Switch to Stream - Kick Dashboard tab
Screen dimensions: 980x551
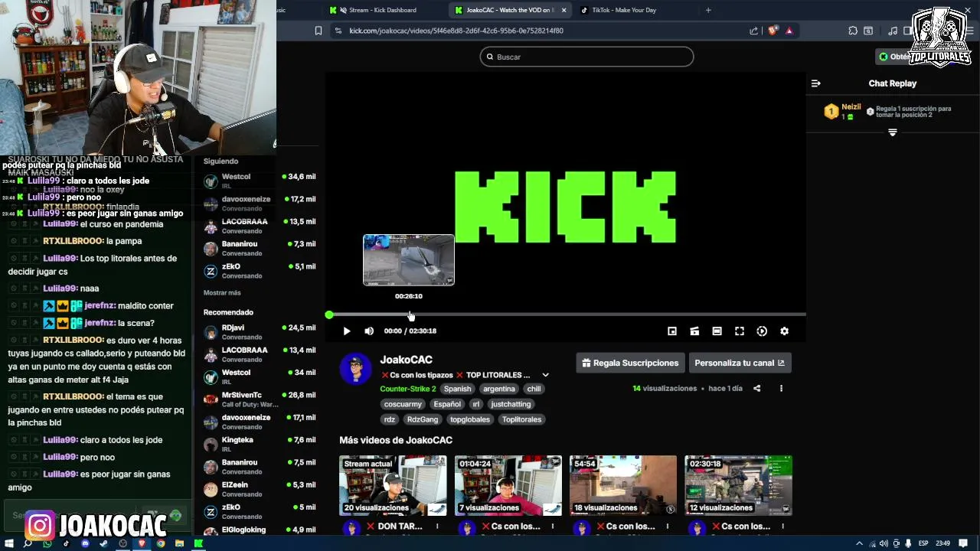383,10
